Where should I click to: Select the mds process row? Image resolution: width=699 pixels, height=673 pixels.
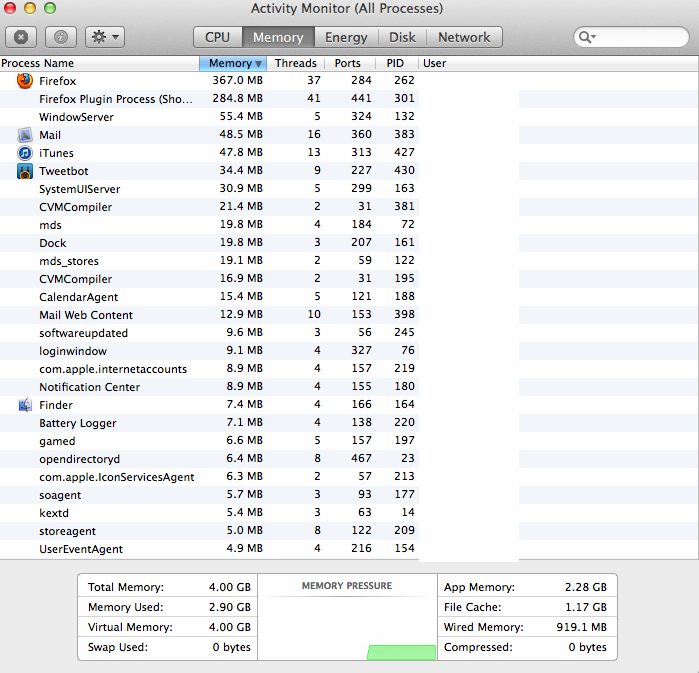point(350,225)
